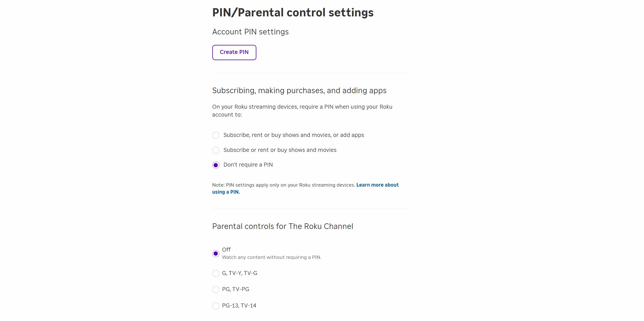Click the "Parental controls for The Roku Channel" heading

[282, 226]
